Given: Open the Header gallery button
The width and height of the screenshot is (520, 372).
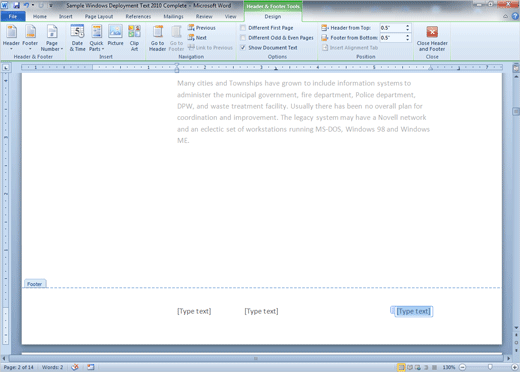Looking at the screenshot, I should (x=11, y=38).
